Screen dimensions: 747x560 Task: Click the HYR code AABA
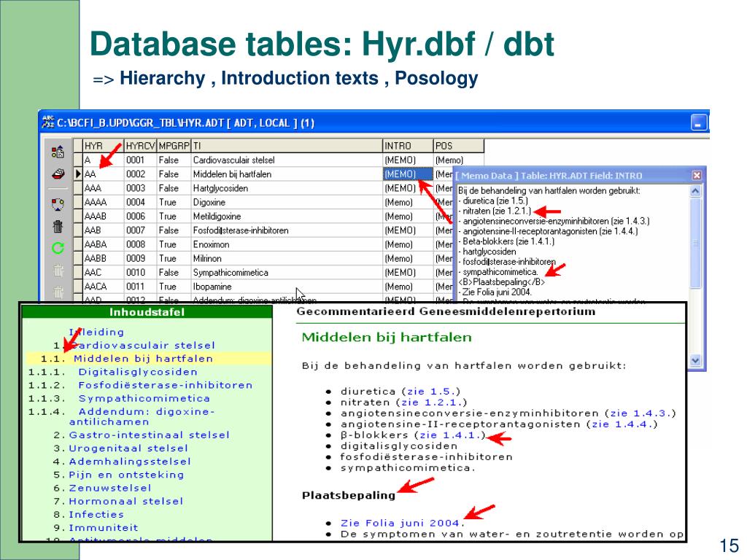point(103,244)
